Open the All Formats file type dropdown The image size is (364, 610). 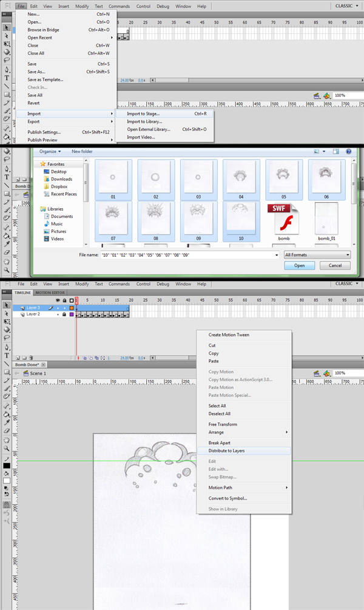click(x=317, y=255)
